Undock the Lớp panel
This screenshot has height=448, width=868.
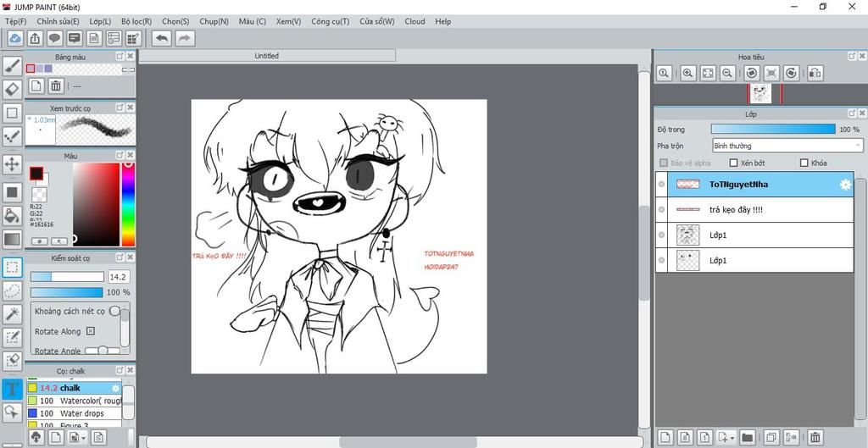coord(852,113)
